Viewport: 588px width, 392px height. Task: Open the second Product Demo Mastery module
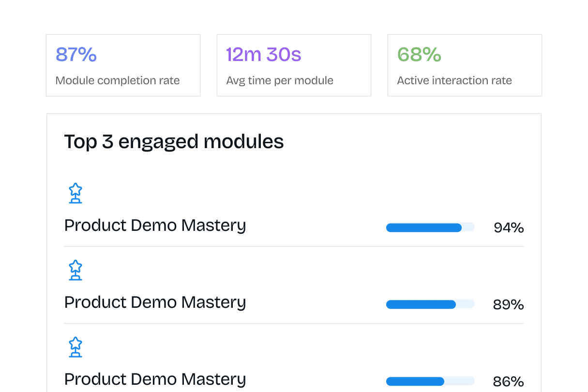click(x=155, y=302)
